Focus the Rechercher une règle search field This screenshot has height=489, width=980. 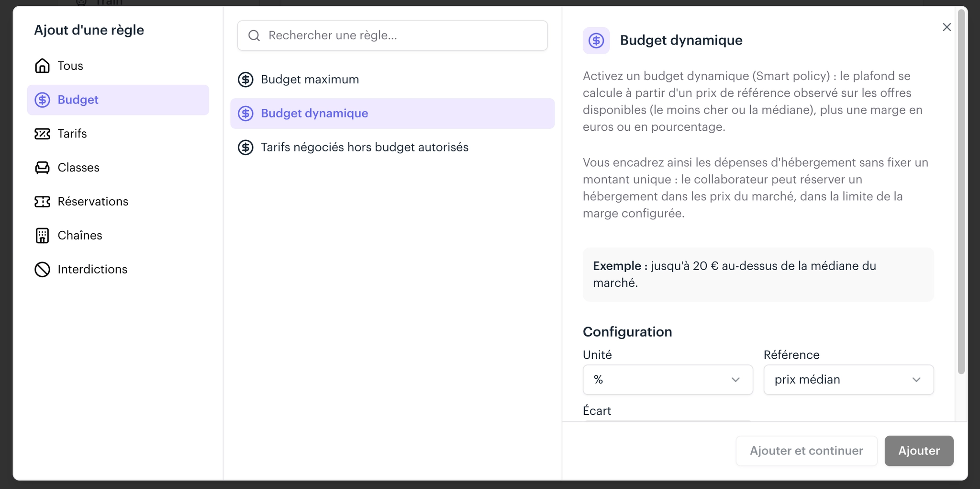[392, 35]
